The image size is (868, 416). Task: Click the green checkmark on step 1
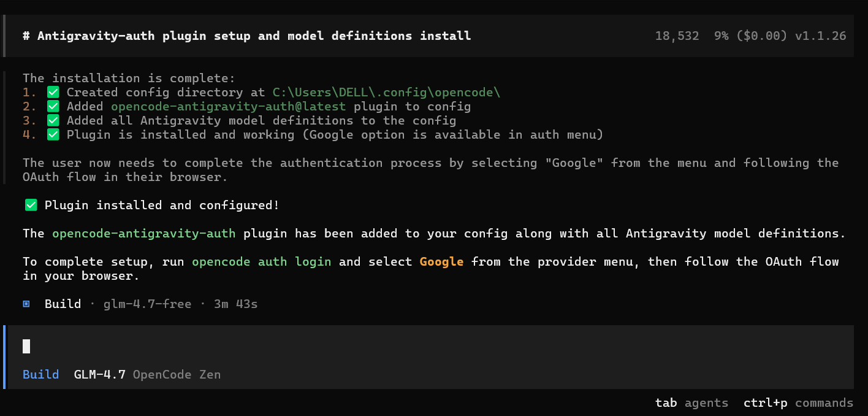(53, 92)
